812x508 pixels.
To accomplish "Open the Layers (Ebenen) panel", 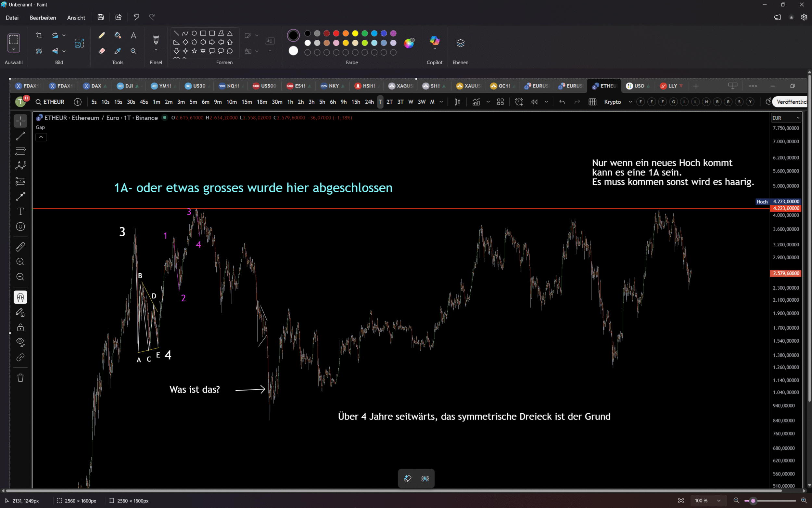I will click(460, 43).
